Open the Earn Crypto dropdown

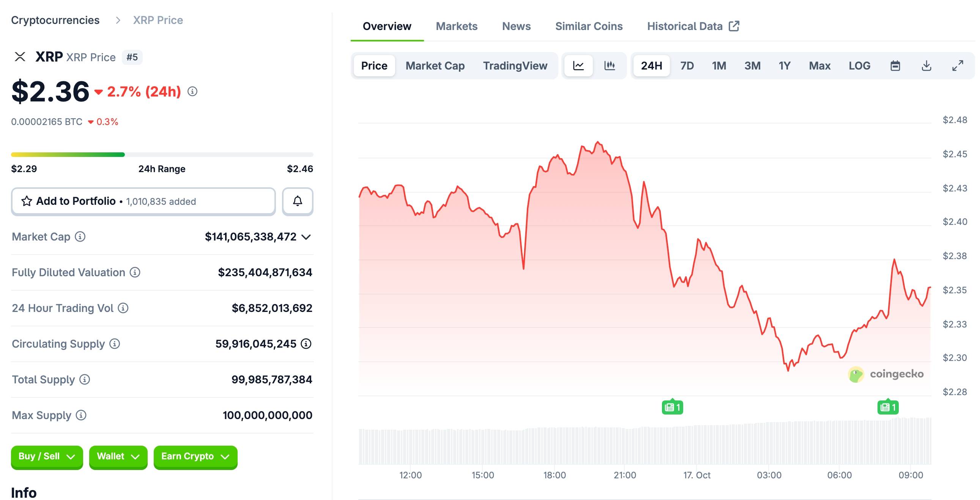(x=195, y=456)
